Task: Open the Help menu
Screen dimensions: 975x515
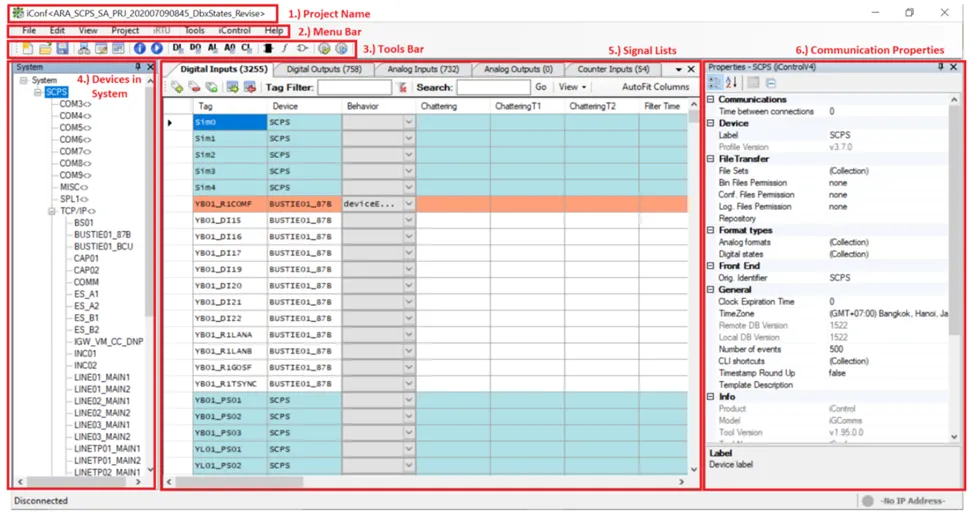Action: click(274, 30)
